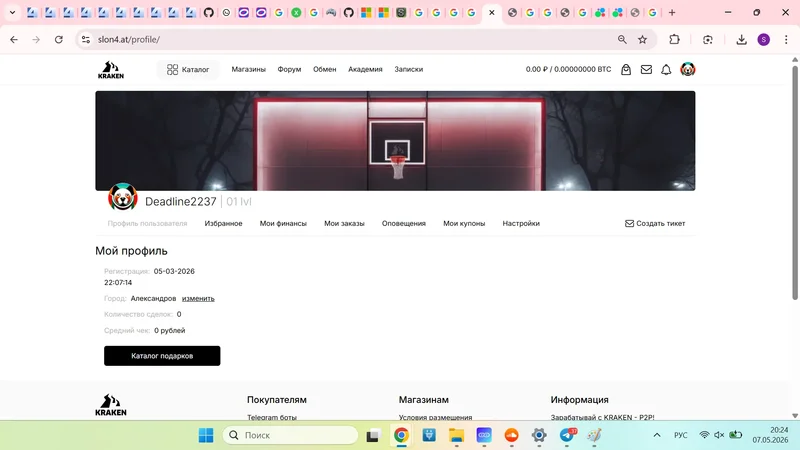Switch to the Избранное tab
Viewport: 800px width, 450px height.
point(223,223)
